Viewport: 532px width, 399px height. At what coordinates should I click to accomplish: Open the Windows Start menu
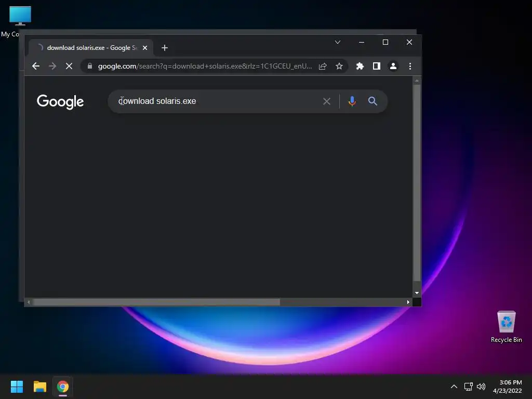(x=17, y=387)
